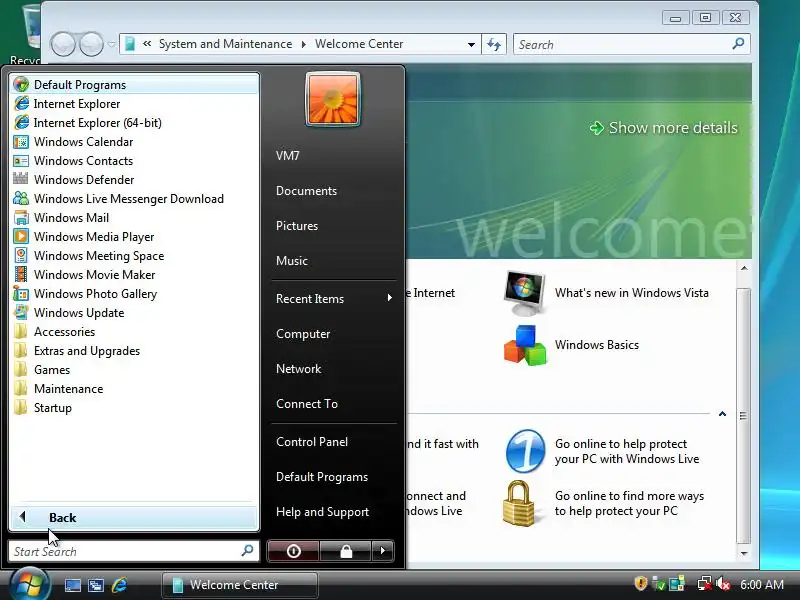This screenshot has width=800, height=600.
Task: Click the Start Search magnifier icon
Action: 247,551
